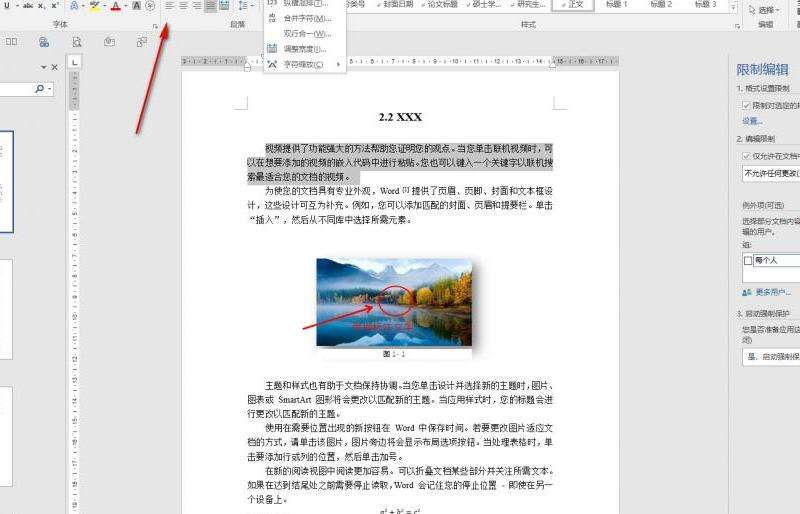
Task: Align text right
Action: [x=196, y=6]
